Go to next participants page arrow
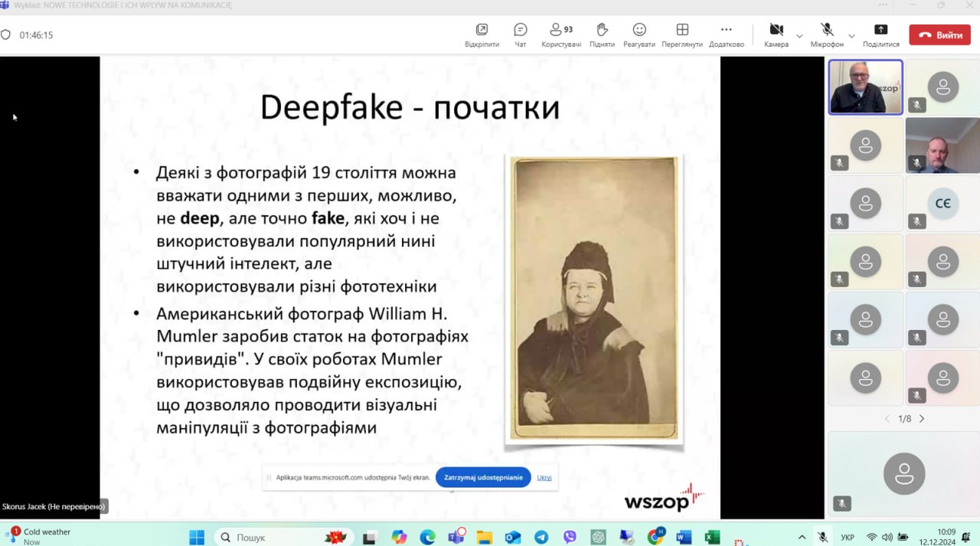This screenshot has width=980, height=546. tap(922, 419)
